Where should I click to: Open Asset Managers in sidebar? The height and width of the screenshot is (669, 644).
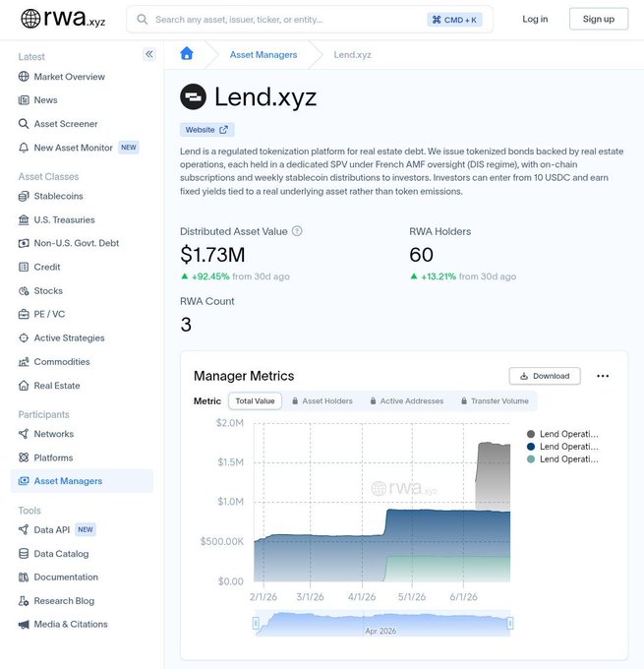(82, 481)
